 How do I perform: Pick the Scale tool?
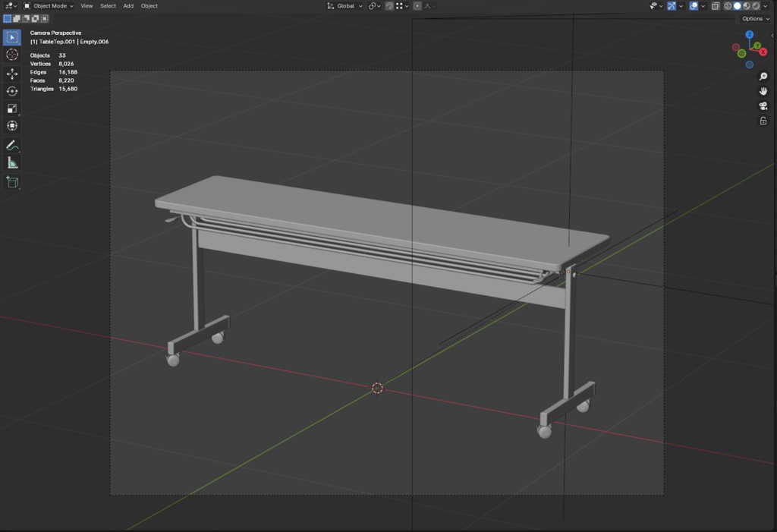[x=12, y=109]
